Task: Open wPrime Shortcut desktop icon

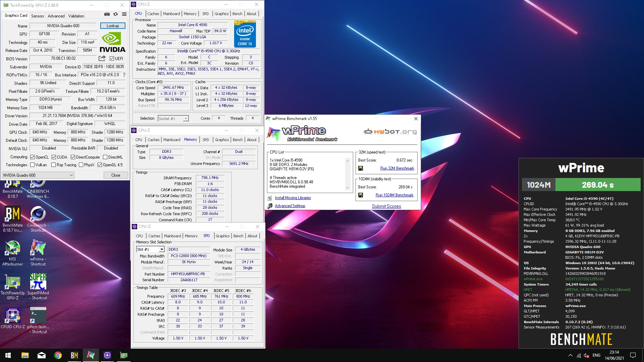Action: point(38,253)
